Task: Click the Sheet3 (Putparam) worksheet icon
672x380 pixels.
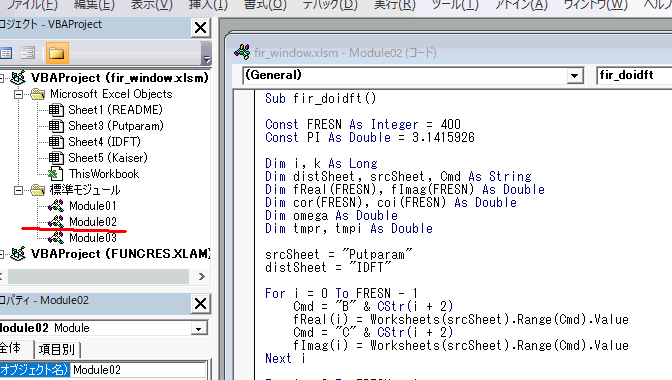Action: (x=56, y=126)
